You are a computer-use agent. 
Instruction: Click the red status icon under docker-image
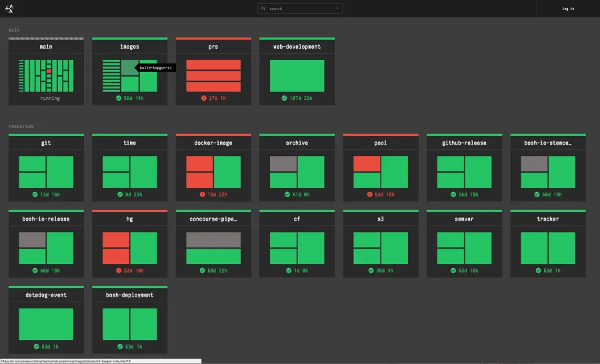pyautogui.click(x=203, y=194)
